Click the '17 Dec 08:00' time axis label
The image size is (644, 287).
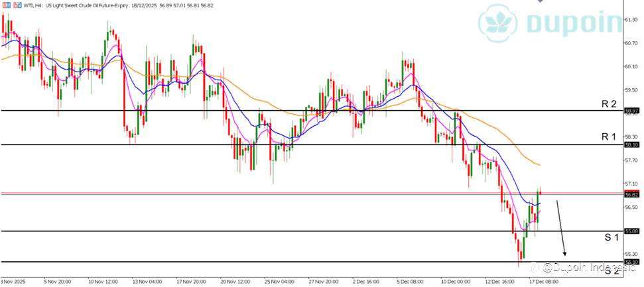click(543, 282)
